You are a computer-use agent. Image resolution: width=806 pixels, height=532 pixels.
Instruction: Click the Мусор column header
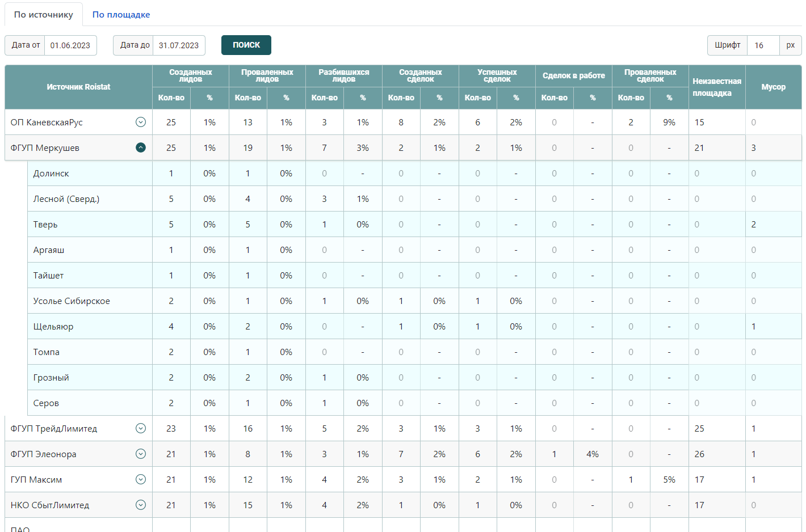tap(773, 87)
